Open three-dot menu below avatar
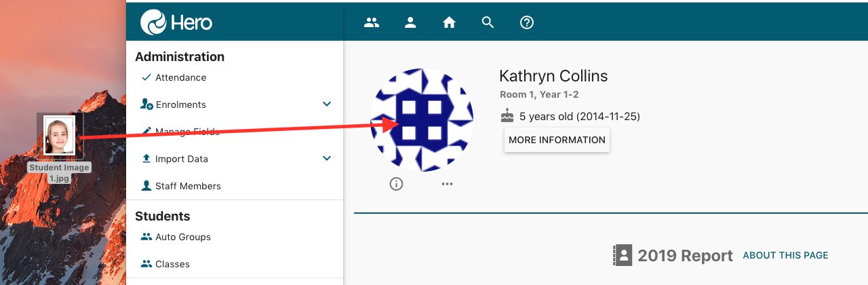 pyautogui.click(x=447, y=184)
